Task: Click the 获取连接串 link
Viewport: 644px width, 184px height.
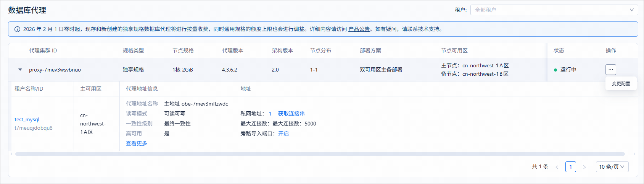Action: point(291,114)
